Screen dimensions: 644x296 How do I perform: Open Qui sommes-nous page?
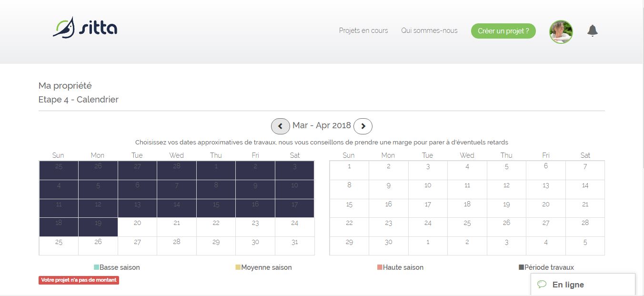pos(429,31)
